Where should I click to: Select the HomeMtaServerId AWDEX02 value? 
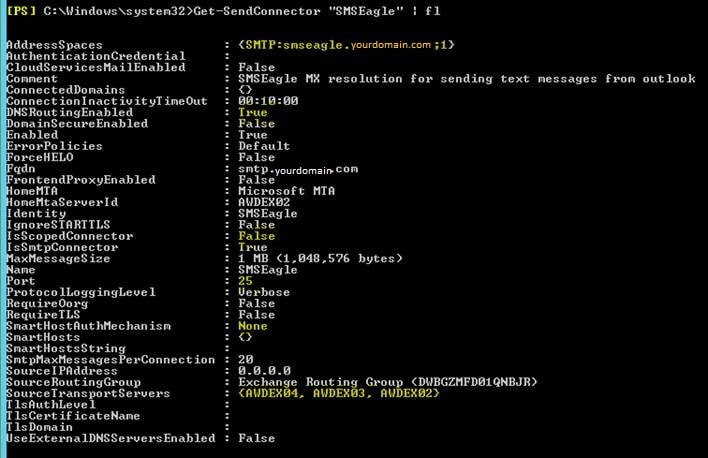pyautogui.click(x=264, y=202)
